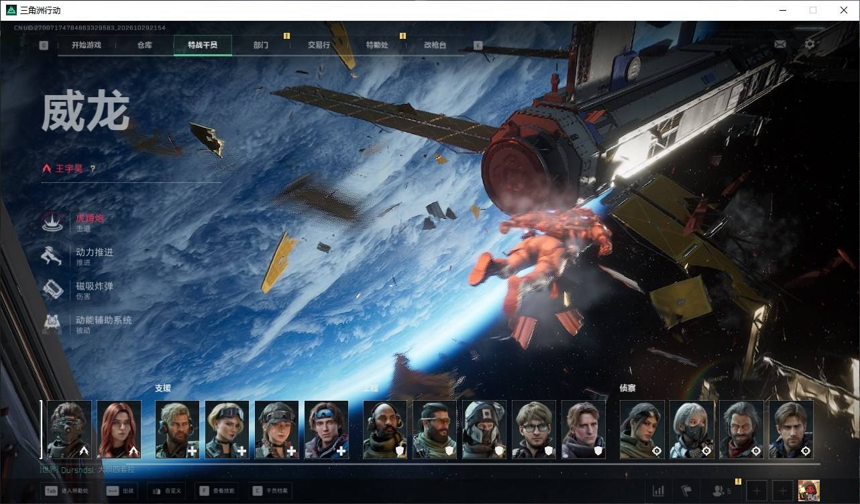Click the plus slot beside the friends count
Viewport: 860px width, 504px height.
[756, 491]
